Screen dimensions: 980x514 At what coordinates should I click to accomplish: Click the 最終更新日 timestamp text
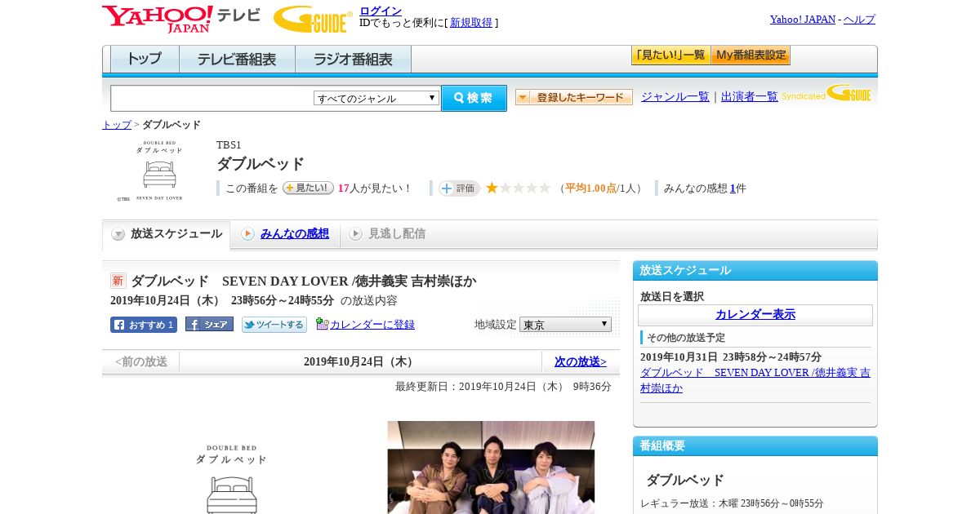pos(503,387)
